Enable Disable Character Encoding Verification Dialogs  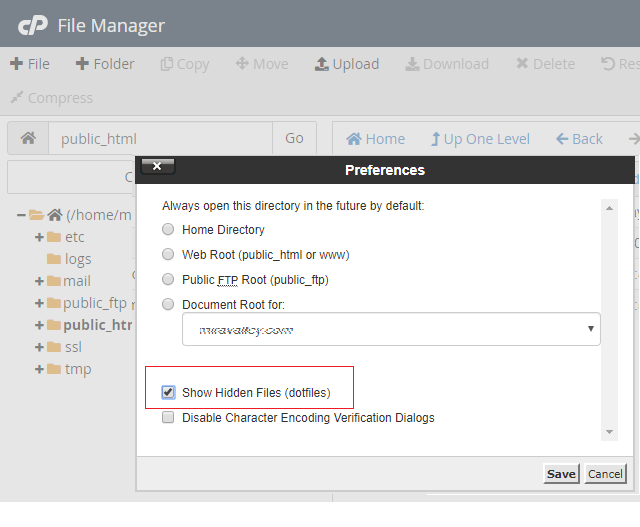[168, 418]
